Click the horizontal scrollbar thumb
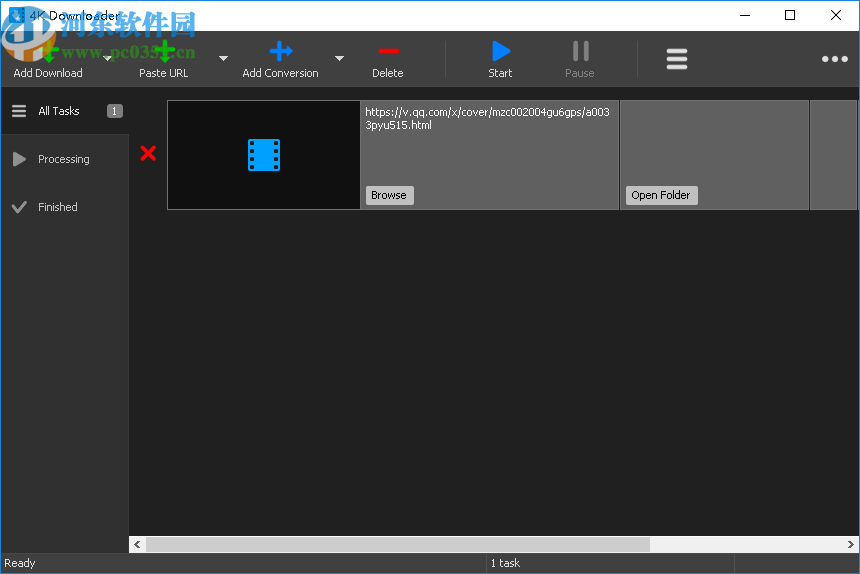This screenshot has width=860, height=574. point(398,544)
